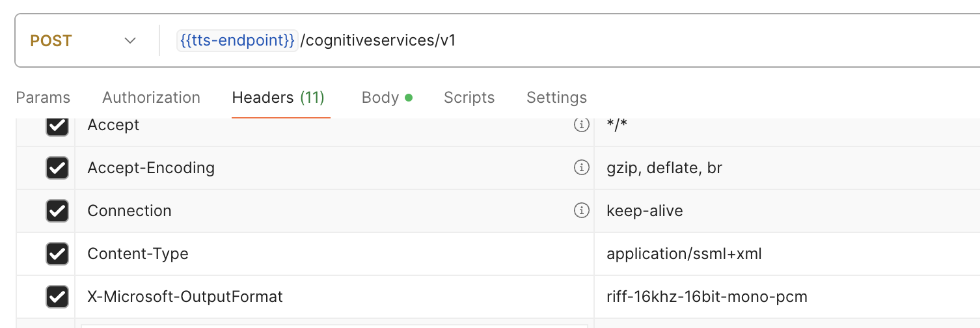Click the request URL input field
The width and height of the screenshot is (980, 328).
(651, 40)
